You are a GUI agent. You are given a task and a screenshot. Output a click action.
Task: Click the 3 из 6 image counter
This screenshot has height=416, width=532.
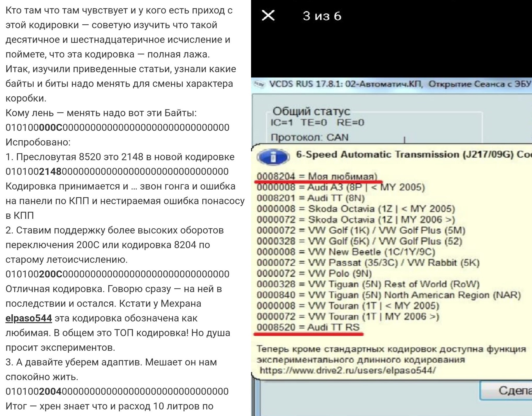click(x=322, y=16)
